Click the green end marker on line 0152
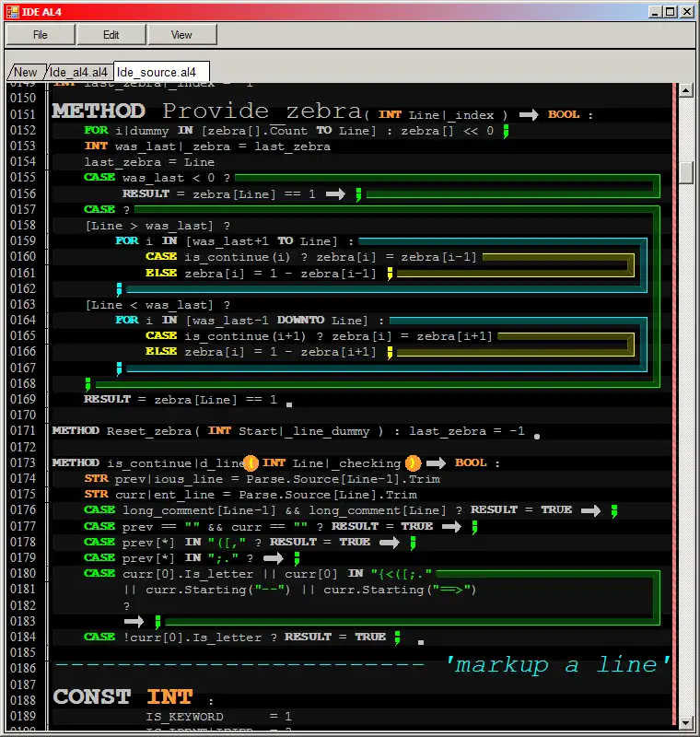The height and width of the screenshot is (737, 700). pos(506,131)
